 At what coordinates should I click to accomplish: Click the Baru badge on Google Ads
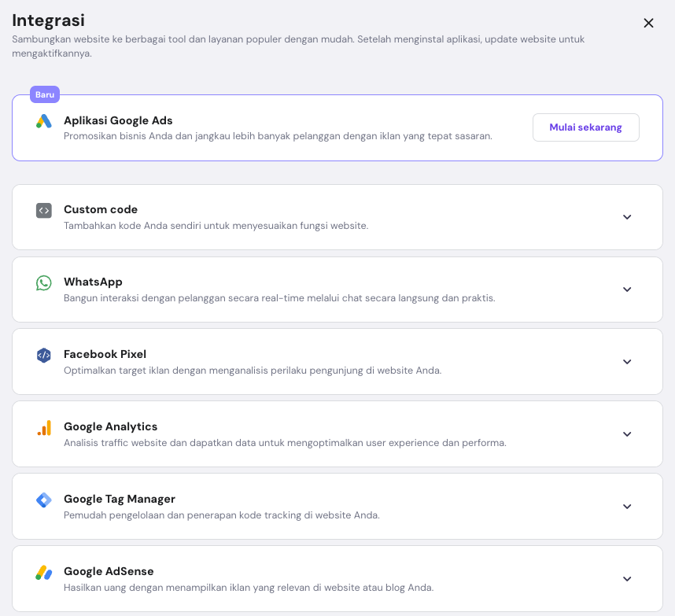pos(44,94)
